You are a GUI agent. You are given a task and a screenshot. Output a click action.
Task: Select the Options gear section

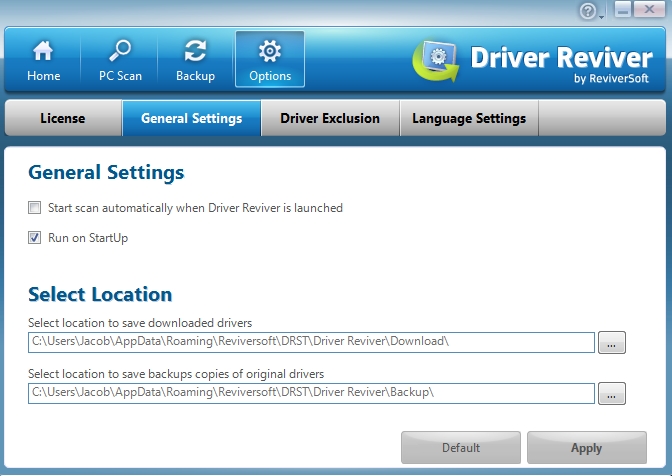coord(270,59)
